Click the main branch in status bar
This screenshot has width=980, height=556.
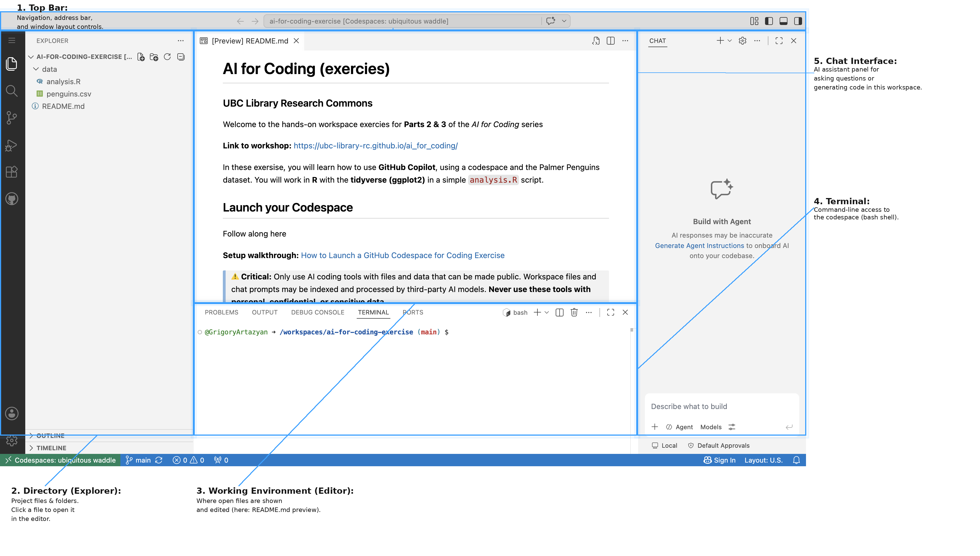coord(138,460)
